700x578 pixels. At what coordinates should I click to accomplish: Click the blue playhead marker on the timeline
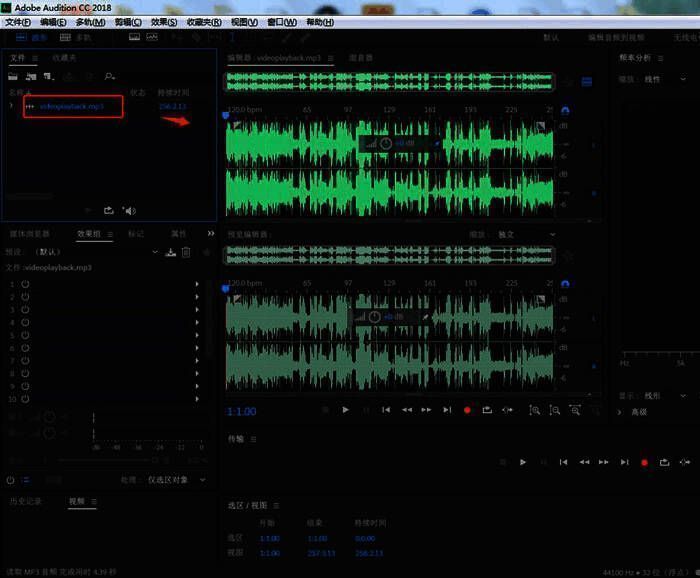[x=224, y=116]
